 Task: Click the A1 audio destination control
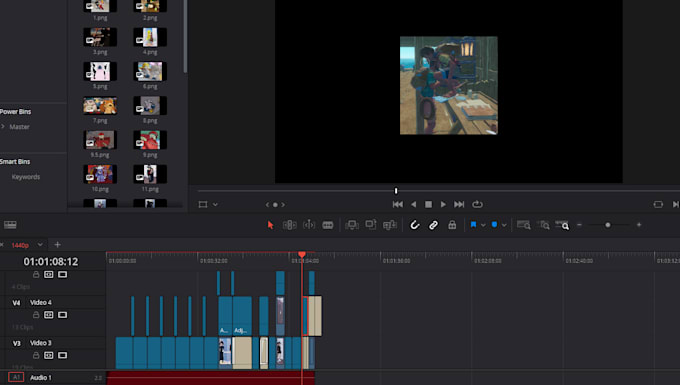pos(16,378)
